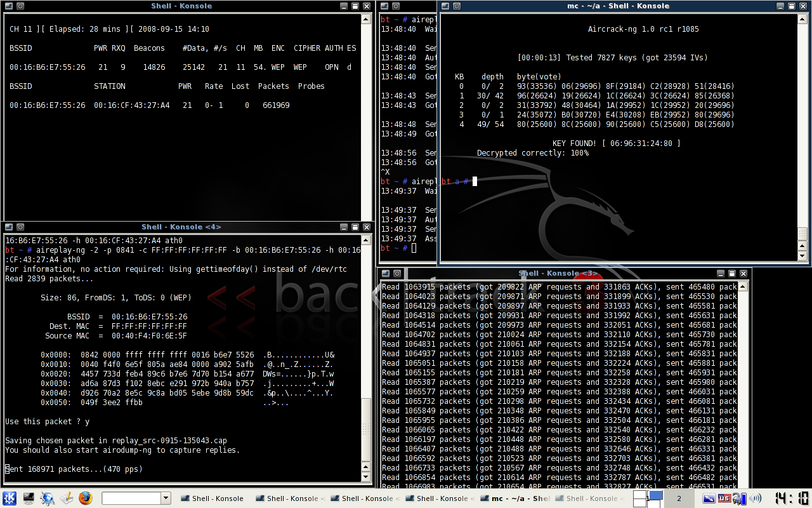812x508 pixels.
Task: Click scroll-up arrow in top-left Shell - Konsole
Action: (x=366, y=19)
